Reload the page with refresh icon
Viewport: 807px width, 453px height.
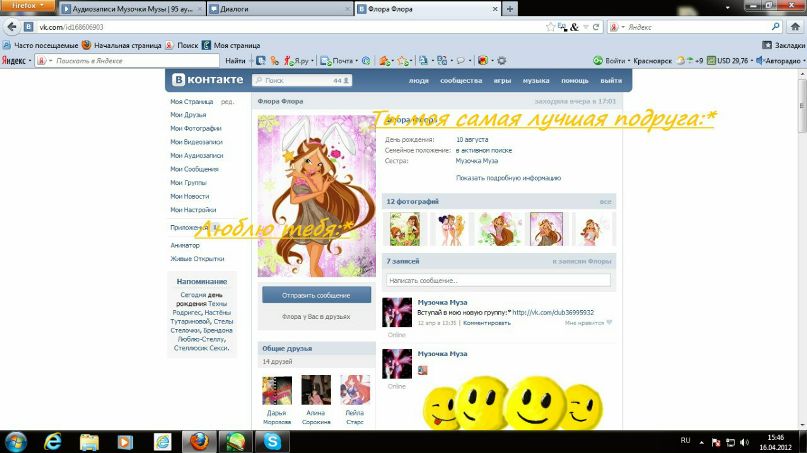coord(596,27)
